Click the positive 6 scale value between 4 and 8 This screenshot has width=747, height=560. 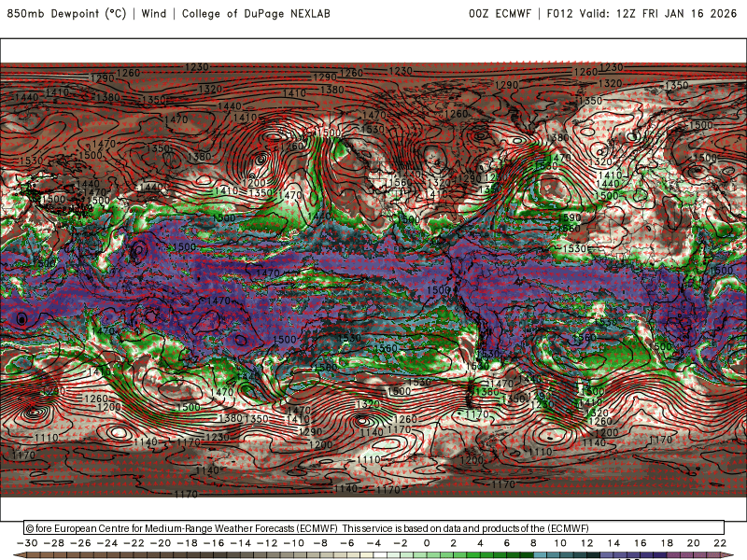click(506, 543)
